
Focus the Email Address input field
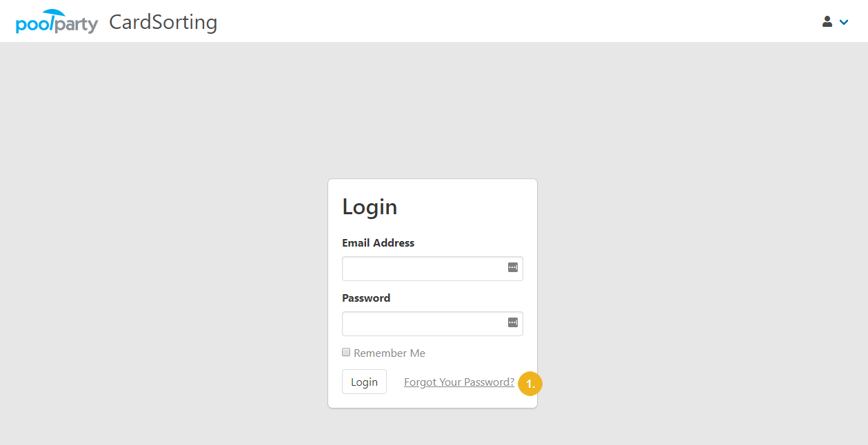432,269
